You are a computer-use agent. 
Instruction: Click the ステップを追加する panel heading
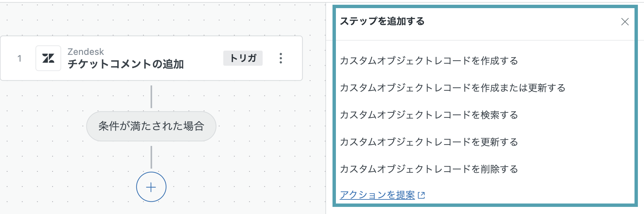pyautogui.click(x=382, y=21)
